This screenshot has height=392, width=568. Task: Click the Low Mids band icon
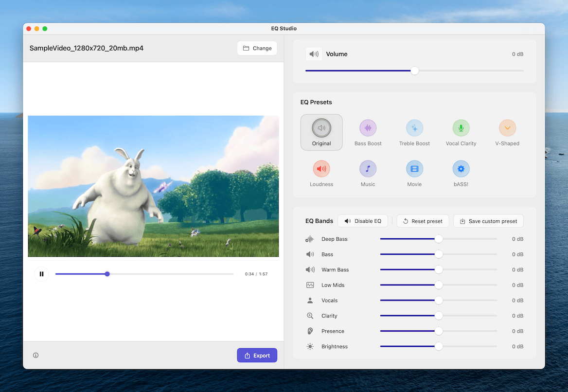coord(310,285)
